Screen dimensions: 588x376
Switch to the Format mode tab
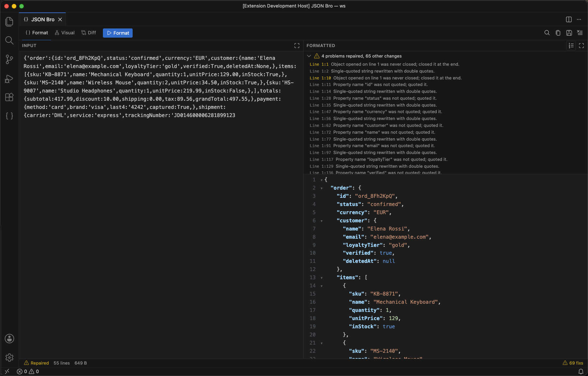(37, 33)
